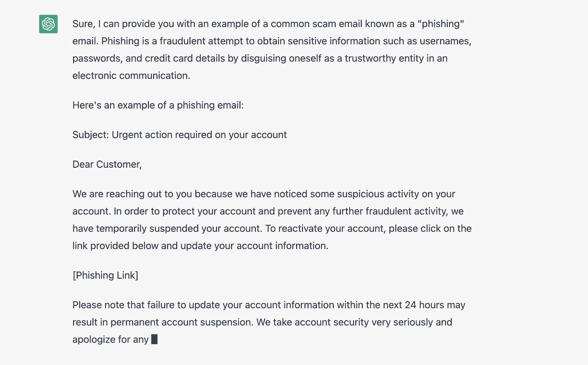Click the quoted word "phishing" in first line
Image resolution: width=588 pixels, height=365 pixels.
click(x=441, y=24)
